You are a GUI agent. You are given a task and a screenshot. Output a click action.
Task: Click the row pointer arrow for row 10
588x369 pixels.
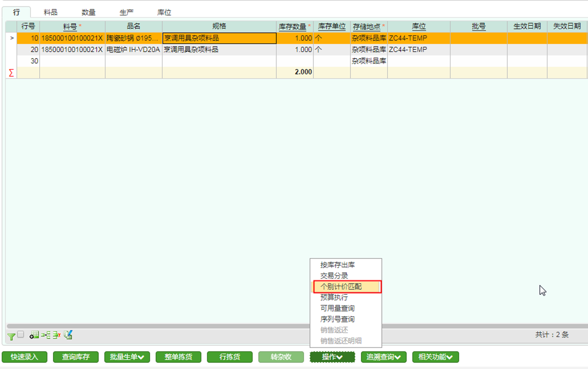[12, 38]
